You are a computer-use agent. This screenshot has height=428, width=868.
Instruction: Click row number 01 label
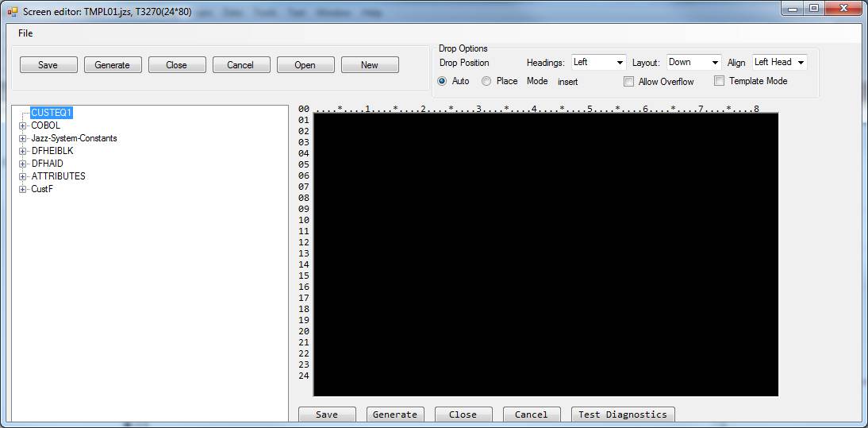coord(303,120)
